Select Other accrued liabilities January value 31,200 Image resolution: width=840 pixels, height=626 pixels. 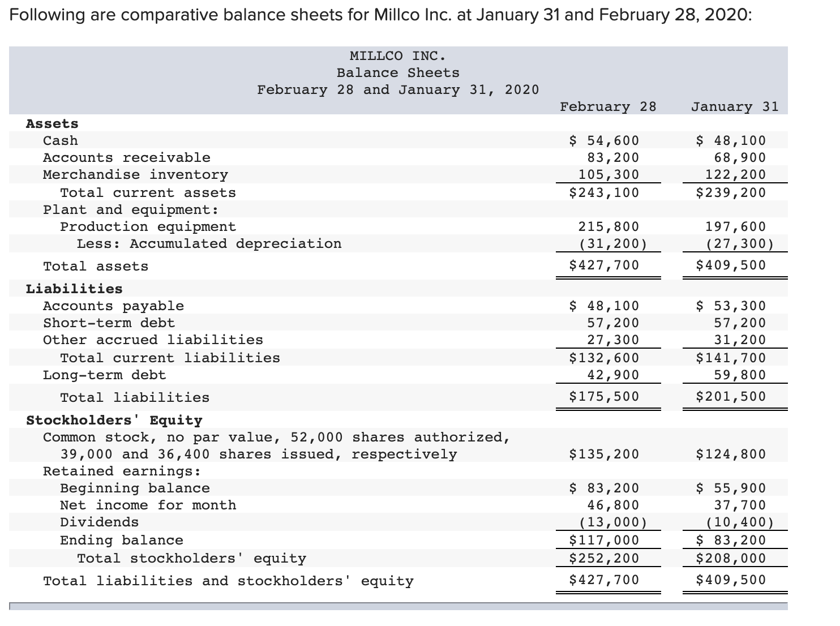click(740, 340)
